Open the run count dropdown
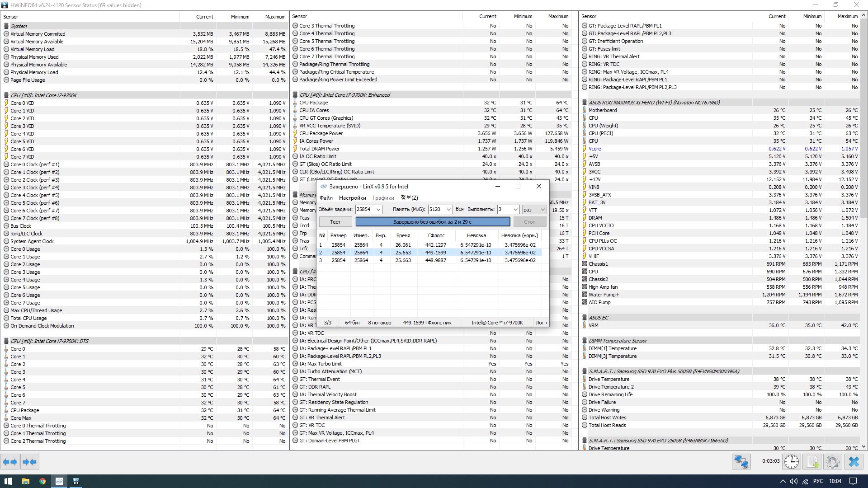The height and width of the screenshot is (488, 868). coord(515,210)
